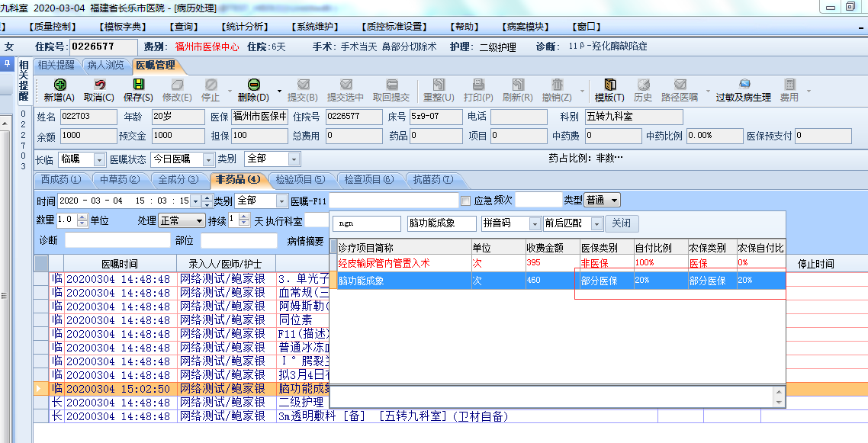Screen dimensions: 868x443
Task: Open the 长临 dropdown showing 临嘱
Action: [100, 160]
